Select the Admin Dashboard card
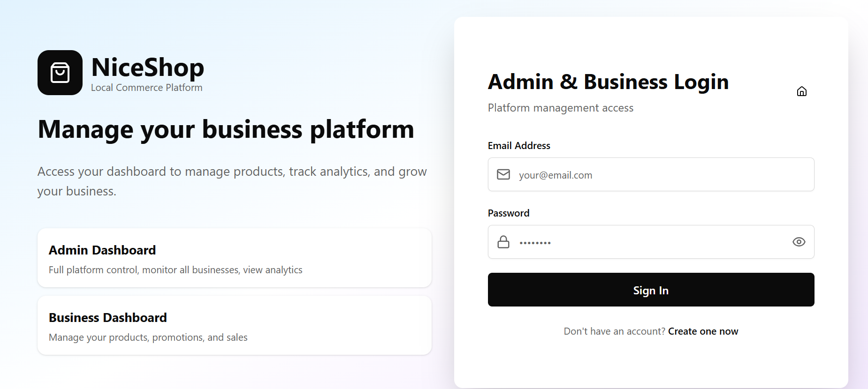This screenshot has height=389, width=868. click(234, 258)
